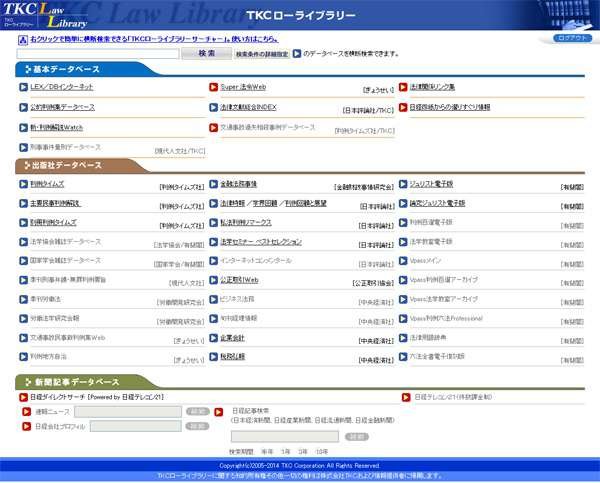This screenshot has width=600, height=483.
Task: Focus the 日経会社プロフィル input field
Action: (x=136, y=426)
